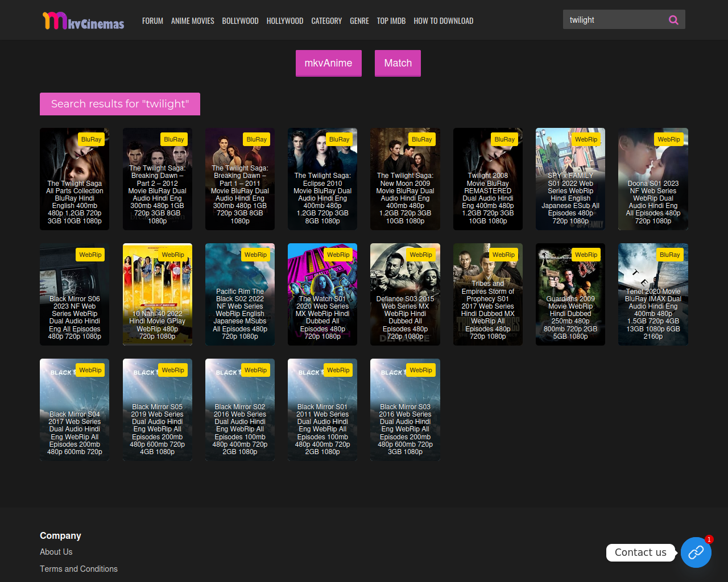Click WebRip badge on Black Mirror S06 card
Viewport: 728px width, 582px height.
(90, 255)
